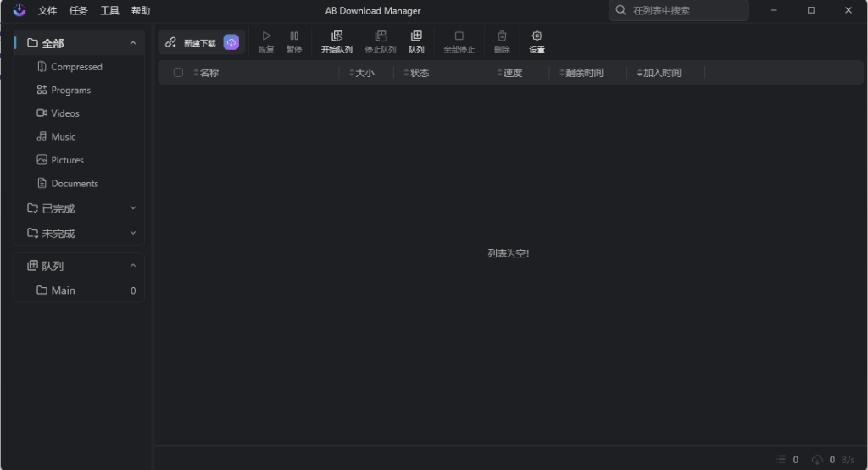
Task: Click the Pictures image icon
Action: click(x=42, y=159)
